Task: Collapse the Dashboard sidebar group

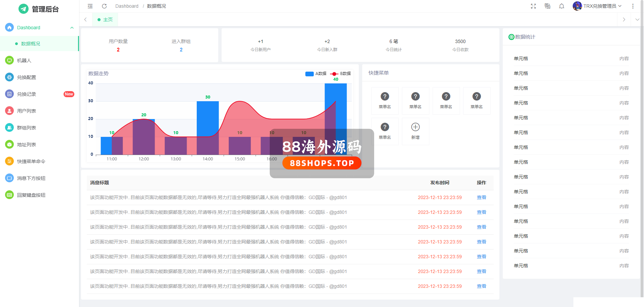Action: (72, 28)
